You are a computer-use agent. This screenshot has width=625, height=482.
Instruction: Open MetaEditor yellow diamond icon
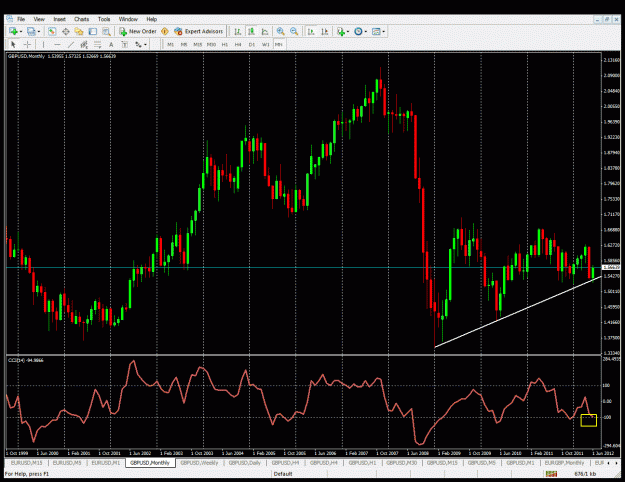pyautogui.click(x=165, y=31)
